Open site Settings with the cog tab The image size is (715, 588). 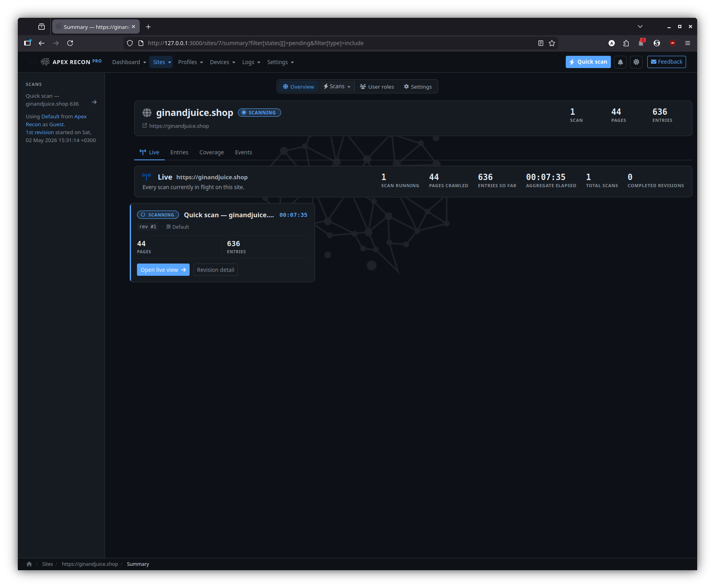pyautogui.click(x=418, y=87)
